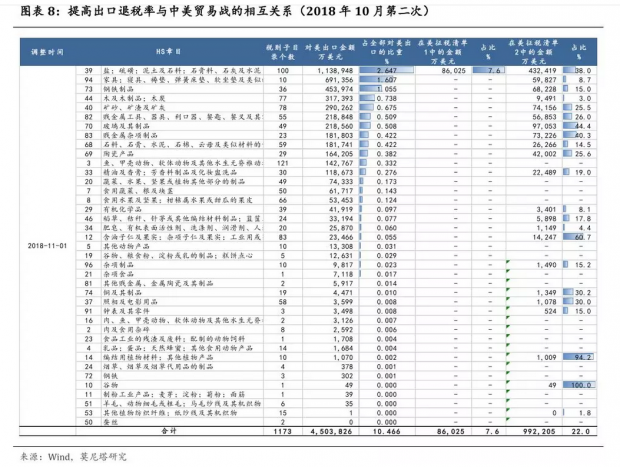Click the value "7,118" in chapter 21 row
620x467 pixels.
[343, 274]
